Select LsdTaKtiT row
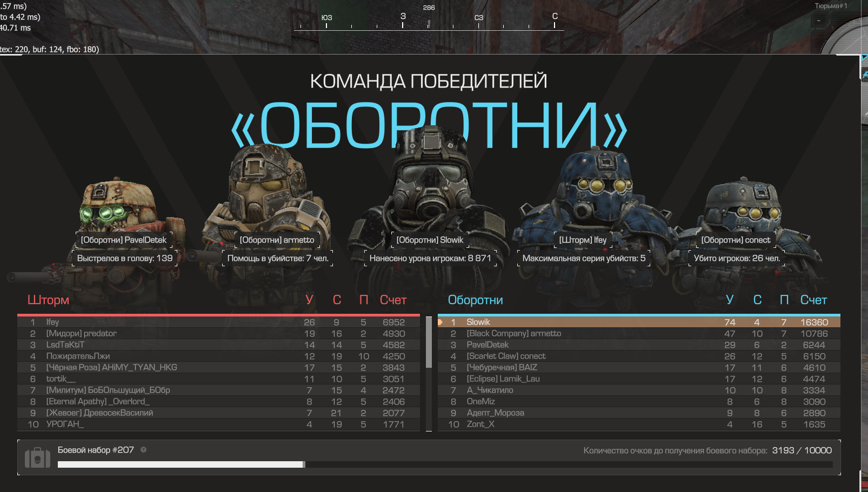 pos(218,345)
